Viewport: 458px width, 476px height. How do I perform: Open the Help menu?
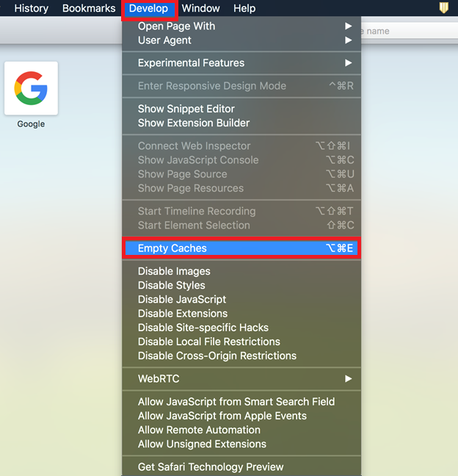click(244, 8)
